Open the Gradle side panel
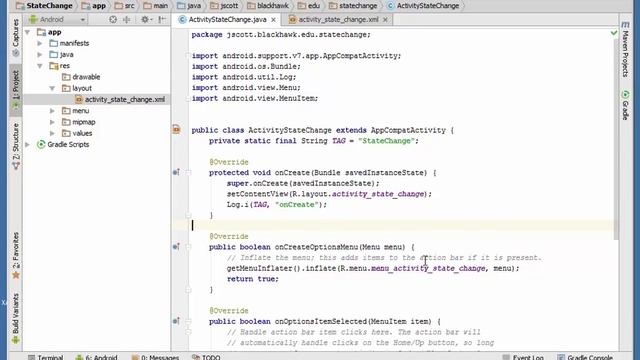The image size is (640, 360). point(625,106)
